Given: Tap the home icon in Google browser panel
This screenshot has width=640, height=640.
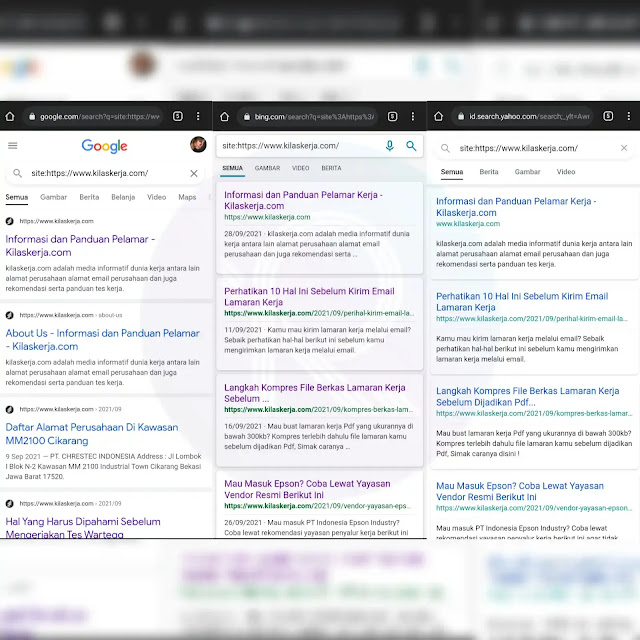Looking at the screenshot, I should coord(10,117).
